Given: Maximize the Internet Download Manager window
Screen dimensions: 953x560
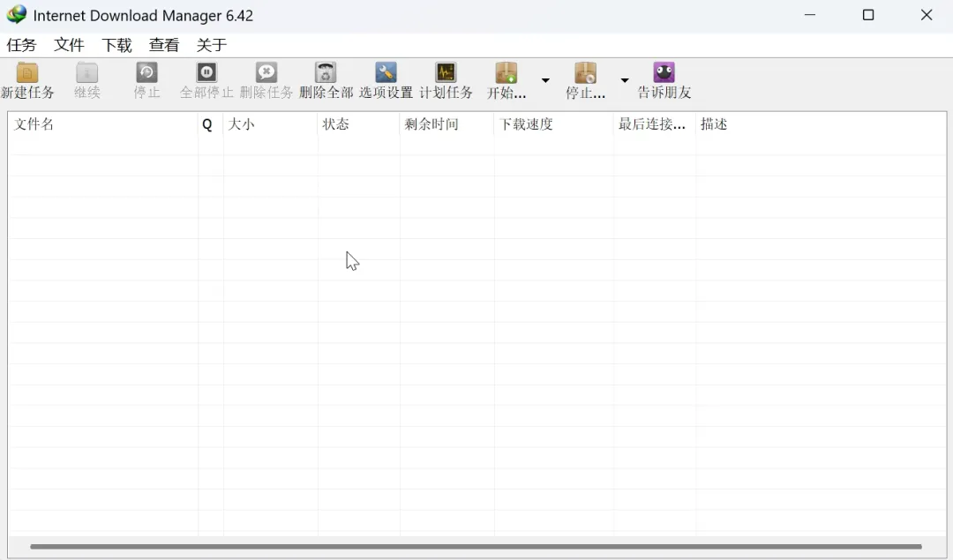Looking at the screenshot, I should pos(868,15).
